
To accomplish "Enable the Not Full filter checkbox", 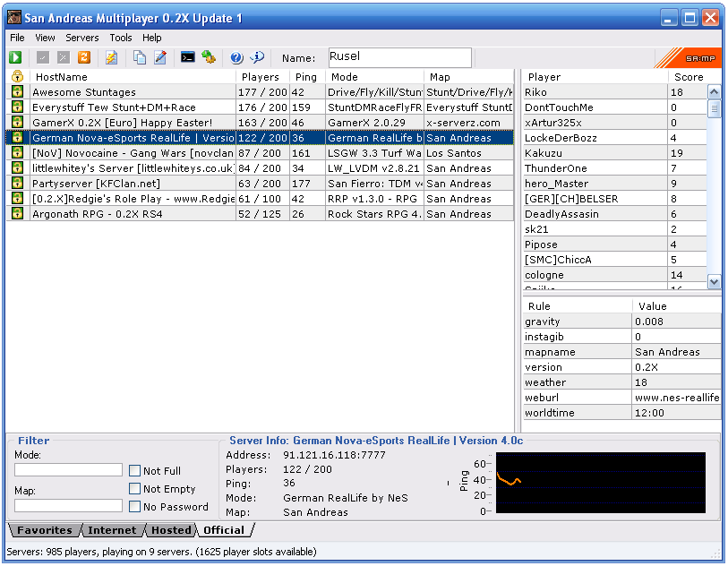I will click(x=134, y=471).
